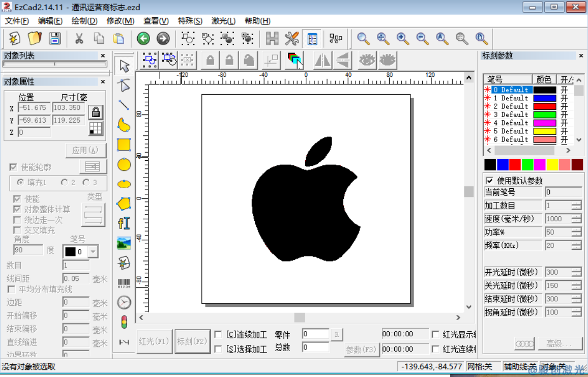
Task: Save the file with the floppy icon
Action: pyautogui.click(x=55, y=38)
